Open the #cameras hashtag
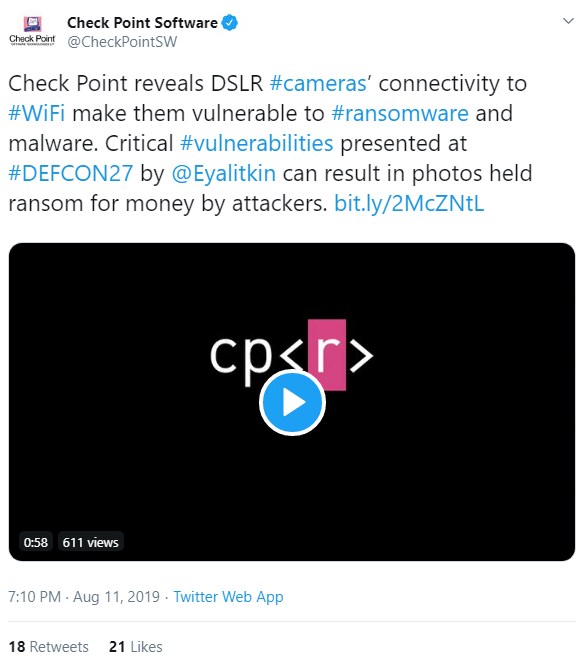The height and width of the screenshot is (662, 584). click(x=318, y=83)
